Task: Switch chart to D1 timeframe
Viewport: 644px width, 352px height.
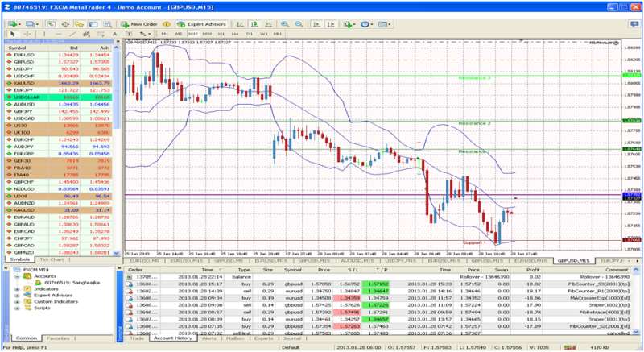Action: pyautogui.click(x=250, y=34)
